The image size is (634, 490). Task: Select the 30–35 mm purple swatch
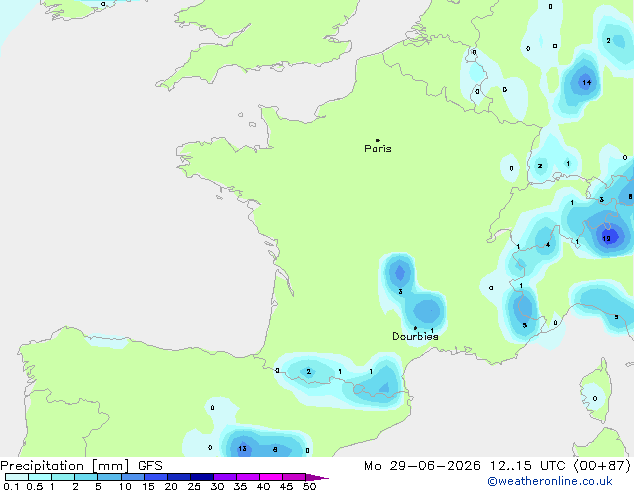coord(224,477)
